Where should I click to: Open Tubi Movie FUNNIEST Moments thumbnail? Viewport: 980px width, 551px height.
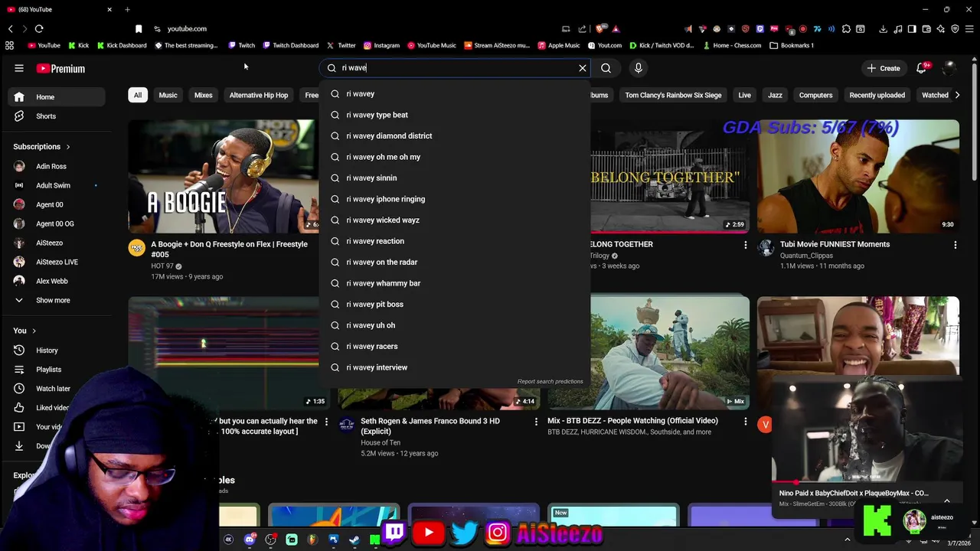click(858, 176)
